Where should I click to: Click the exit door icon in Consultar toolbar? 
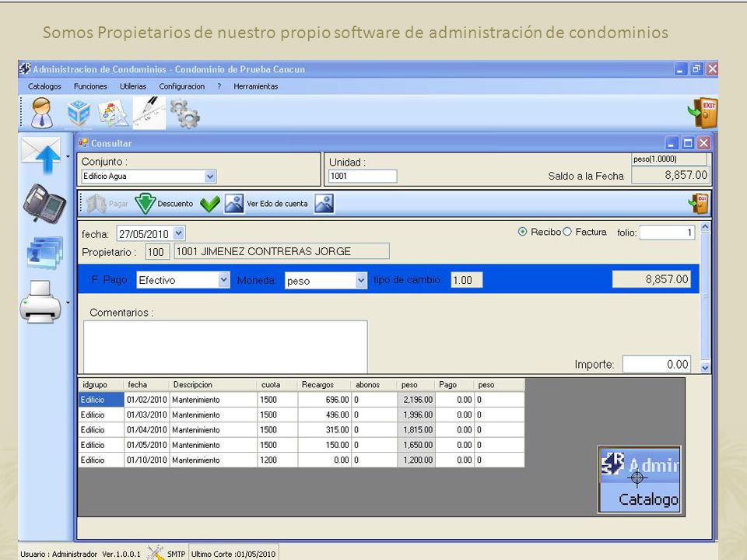point(699,204)
